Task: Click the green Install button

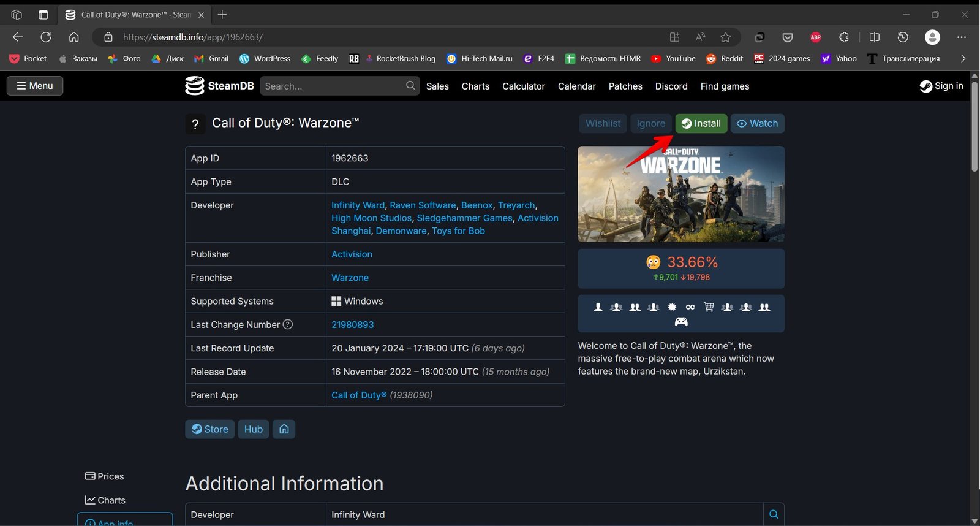Action: coord(701,123)
